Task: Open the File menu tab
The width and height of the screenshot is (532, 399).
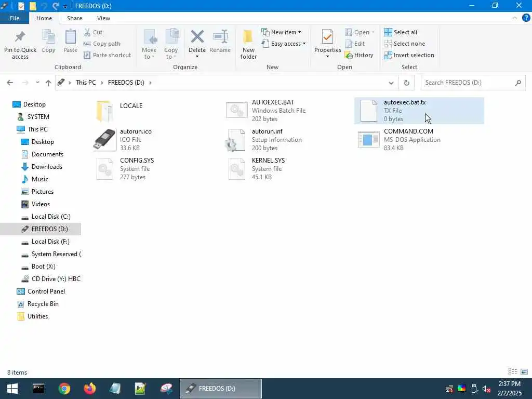Action: click(x=15, y=18)
